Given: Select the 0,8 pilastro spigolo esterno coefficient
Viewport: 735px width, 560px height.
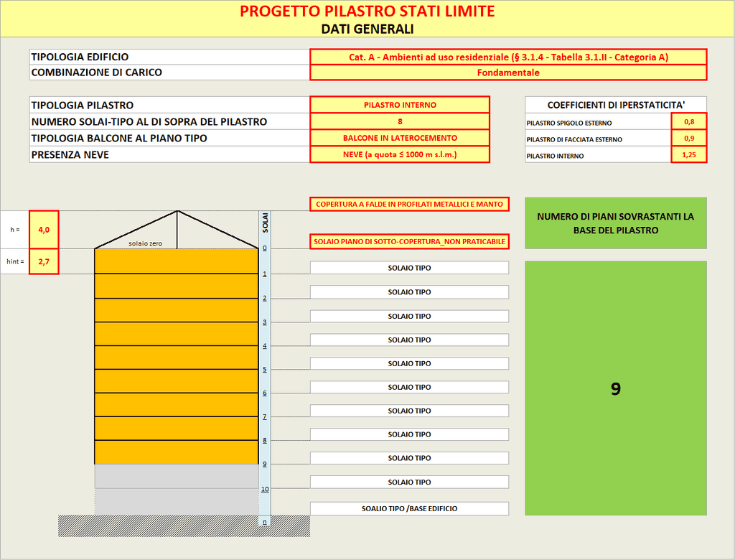Looking at the screenshot, I should pyautogui.click(x=688, y=121).
